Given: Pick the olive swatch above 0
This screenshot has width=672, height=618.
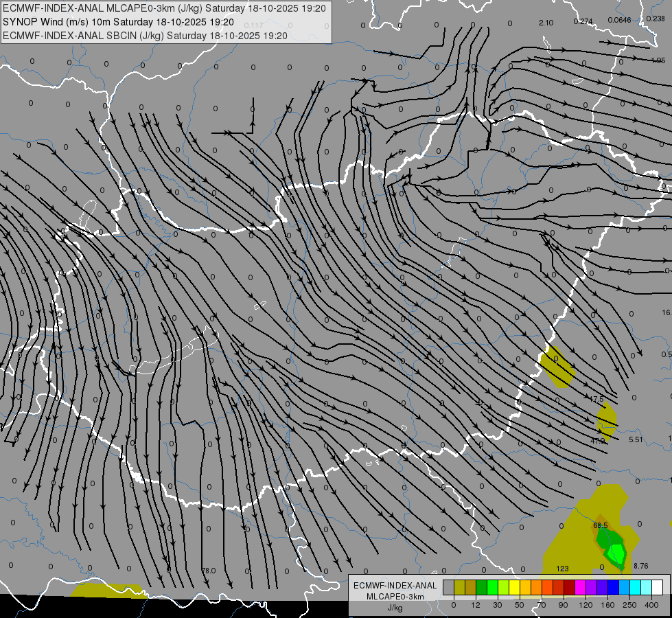Looking at the screenshot, I should (x=459, y=587).
